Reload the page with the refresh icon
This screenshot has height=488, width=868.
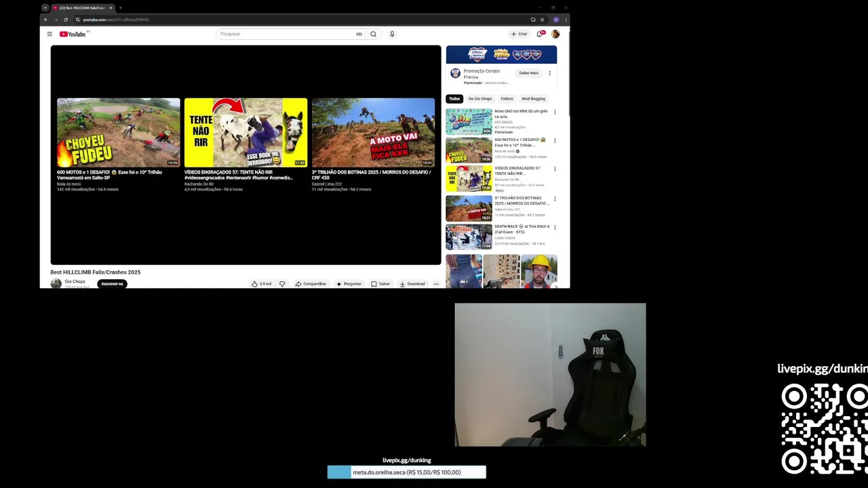click(x=66, y=20)
